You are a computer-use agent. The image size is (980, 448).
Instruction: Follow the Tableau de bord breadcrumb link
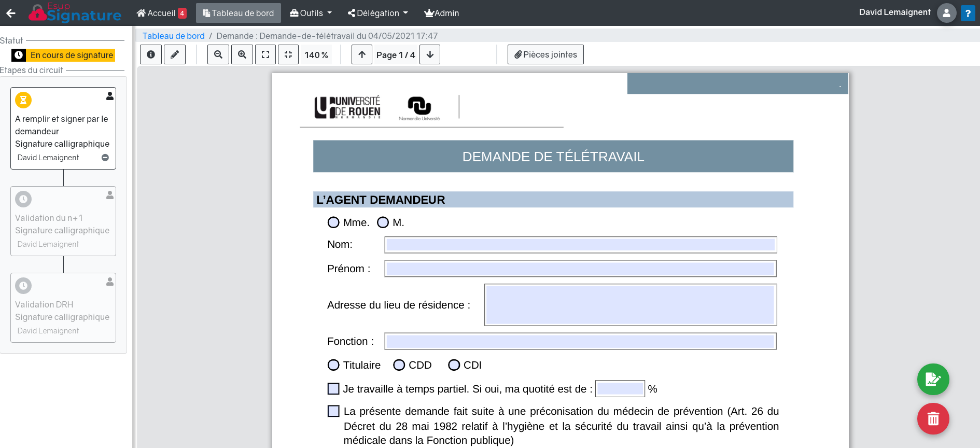coord(174,36)
